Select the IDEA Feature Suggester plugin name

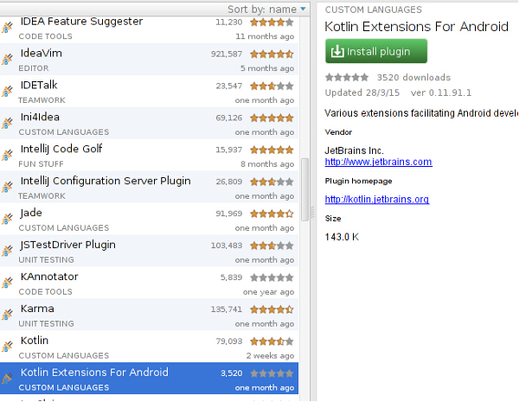pos(82,22)
